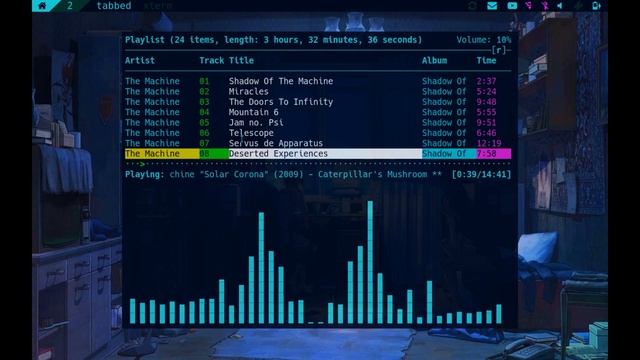
Task: Click track number 05
Action: (x=204, y=122)
